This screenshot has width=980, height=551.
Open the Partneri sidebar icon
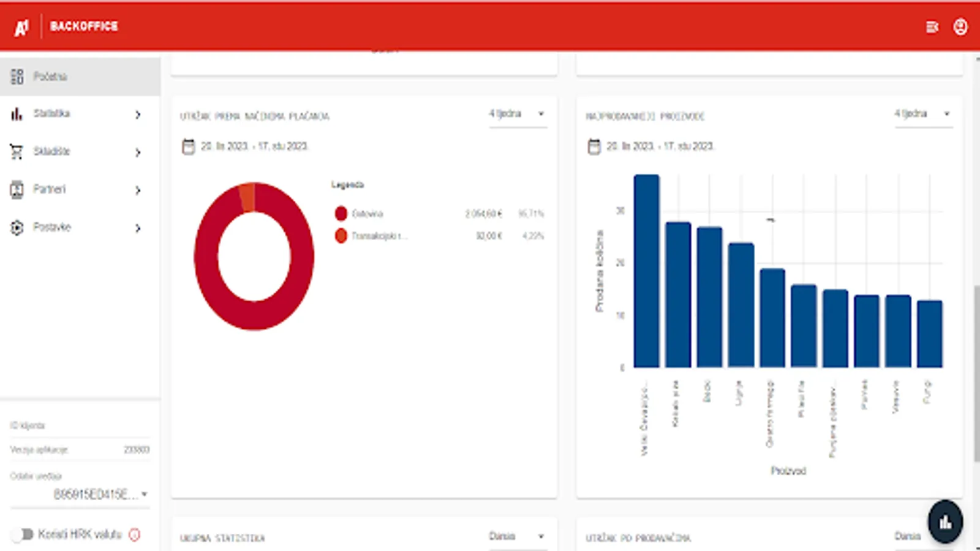[17, 189]
